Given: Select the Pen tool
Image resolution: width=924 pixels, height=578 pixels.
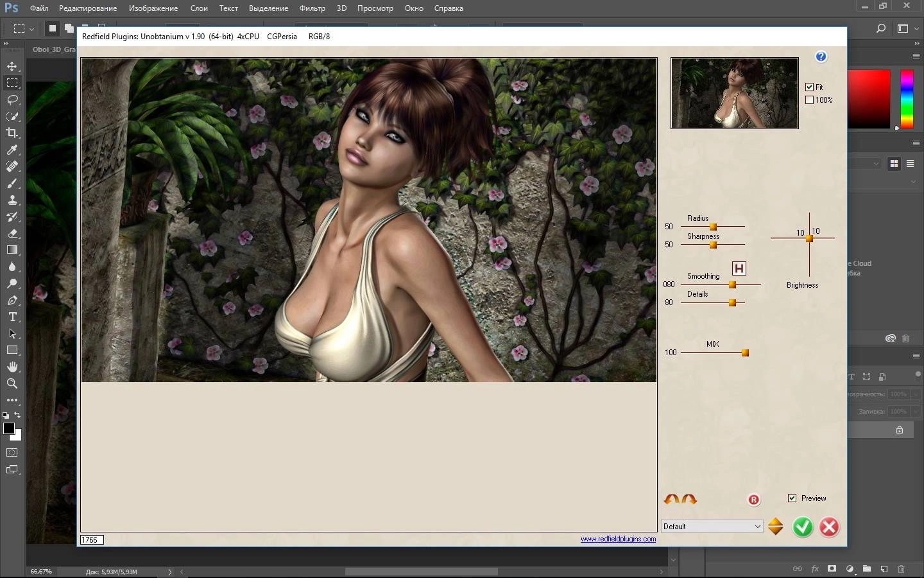Looking at the screenshot, I should (12, 300).
